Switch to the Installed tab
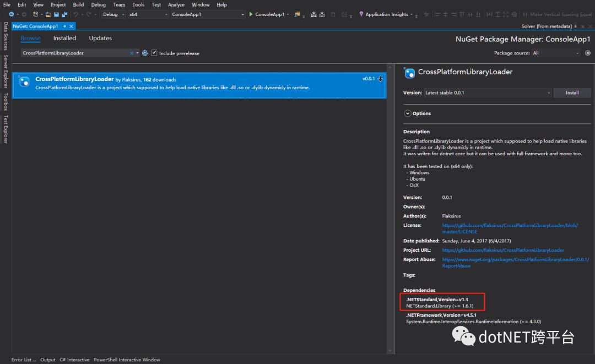Screen dimensions: 595x364 pos(64,39)
